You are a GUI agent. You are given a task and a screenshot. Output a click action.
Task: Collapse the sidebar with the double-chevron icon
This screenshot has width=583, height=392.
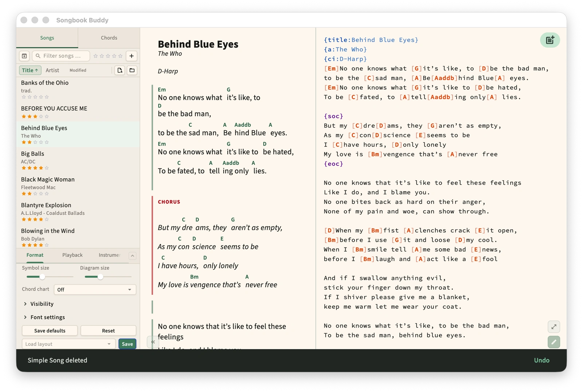[x=153, y=342]
